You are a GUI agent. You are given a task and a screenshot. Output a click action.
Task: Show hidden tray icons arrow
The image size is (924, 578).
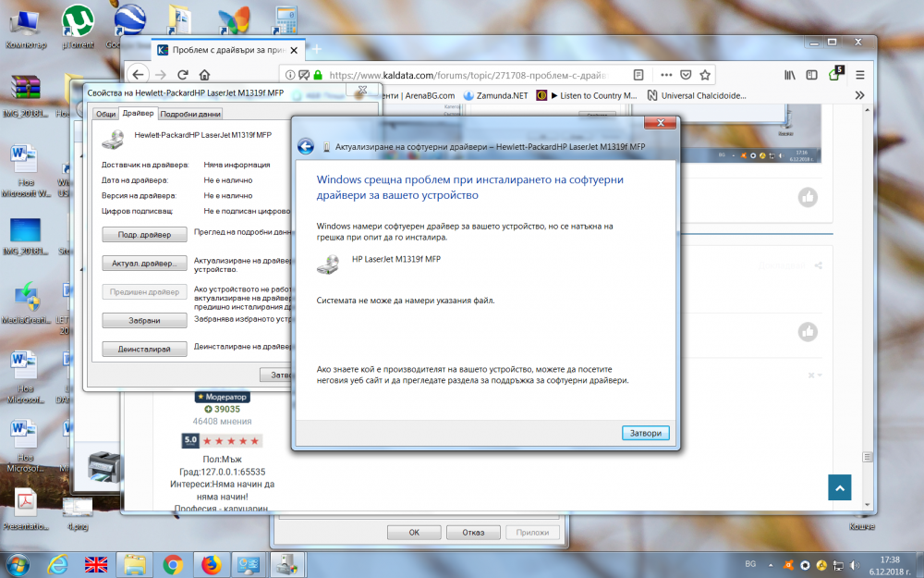771,565
